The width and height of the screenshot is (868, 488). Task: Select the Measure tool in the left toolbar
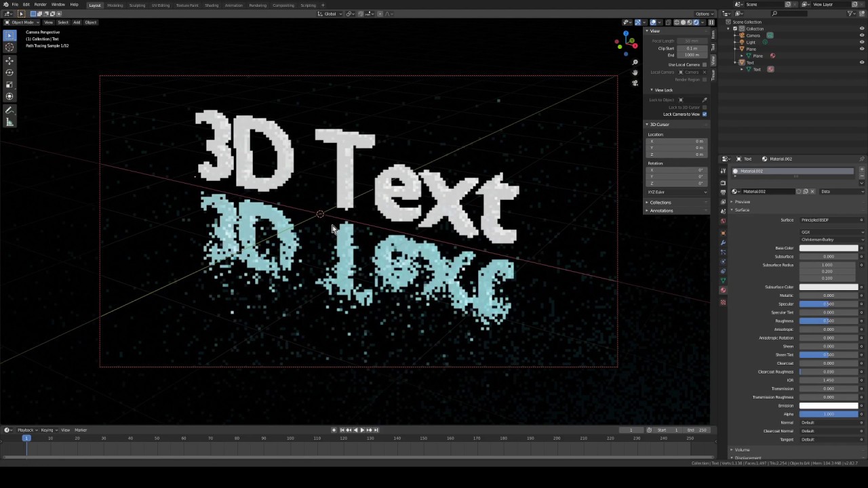[9, 122]
